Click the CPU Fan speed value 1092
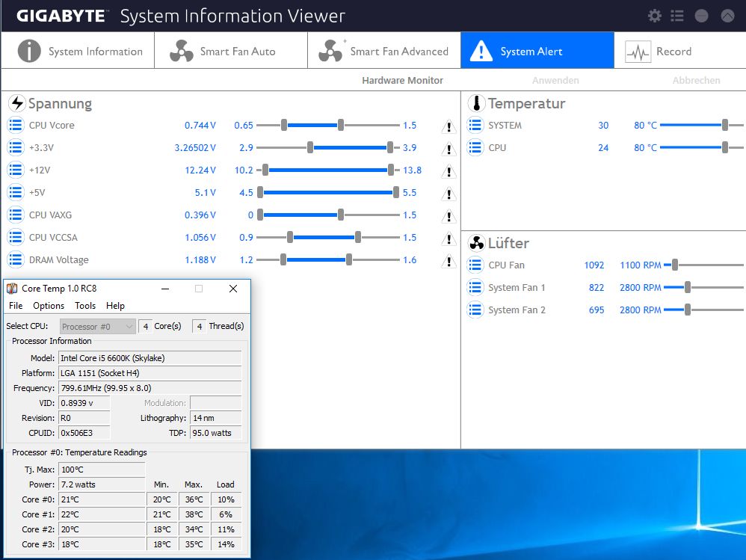 tap(594, 265)
